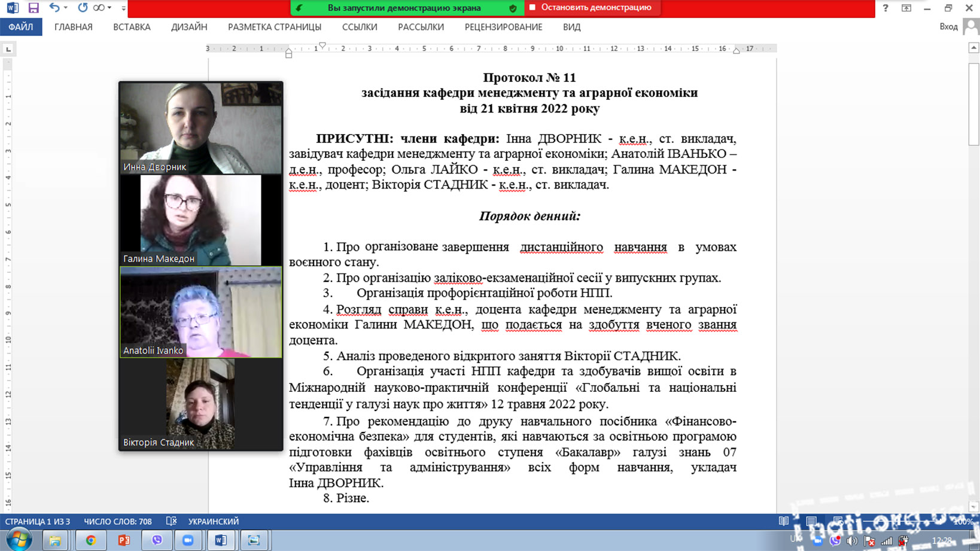Open the РАССЫЛКИ ribbon tab
Screen dimensions: 980x551
[x=421, y=27]
